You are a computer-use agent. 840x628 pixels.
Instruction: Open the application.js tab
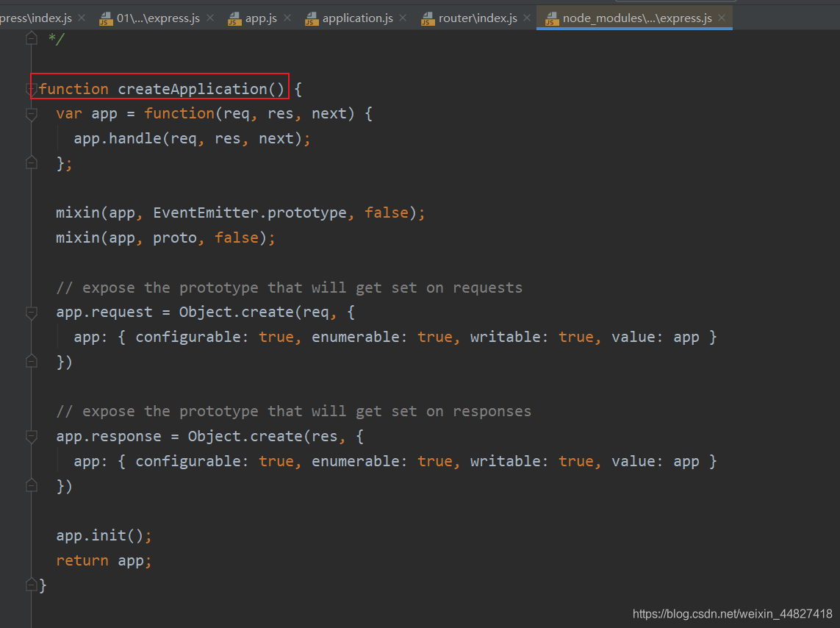357,18
